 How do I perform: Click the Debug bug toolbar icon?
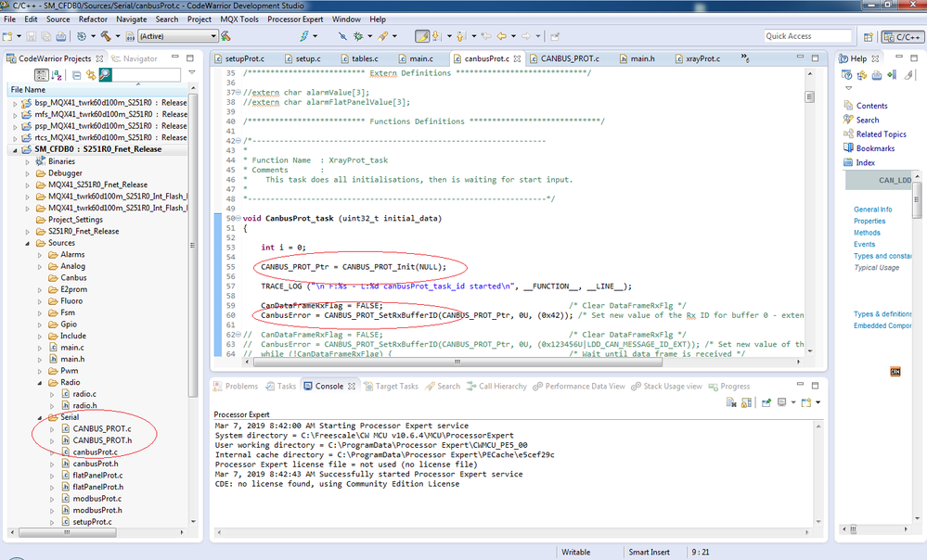pyautogui.click(x=358, y=36)
